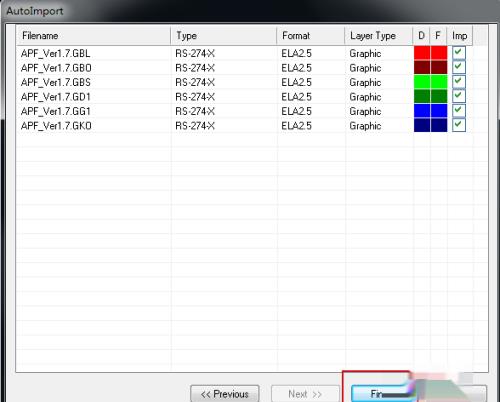This screenshot has width=500, height=402.
Task: Toggle import checkbox for APF_Ver1.7.GKO
Action: tap(459, 125)
